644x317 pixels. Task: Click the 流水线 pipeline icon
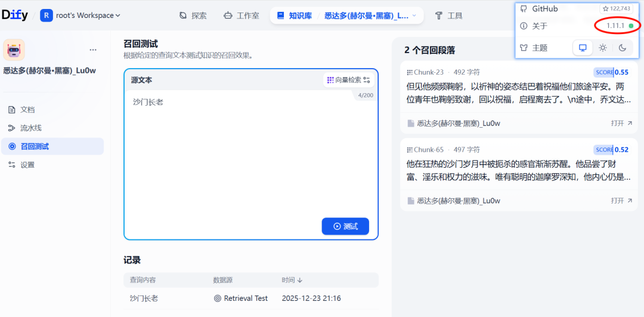[12, 128]
